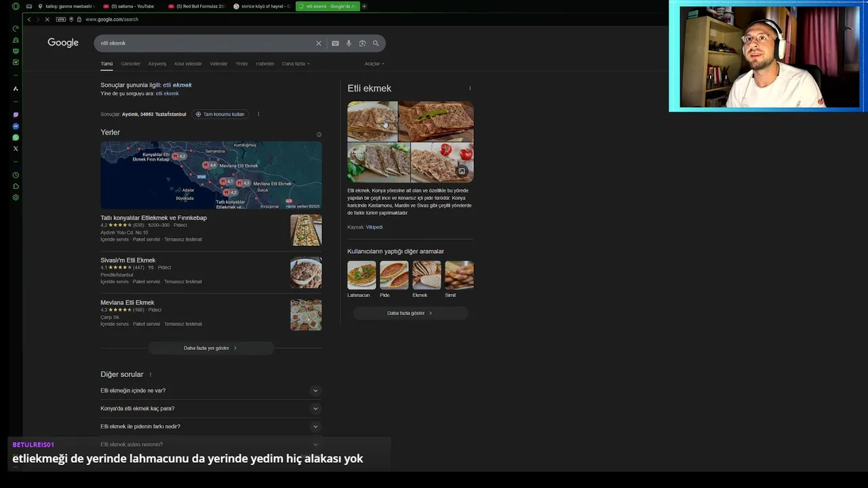Expand "Konya'da etli ekmek kaç para?" question
This screenshot has height=488, width=868.
point(210,408)
